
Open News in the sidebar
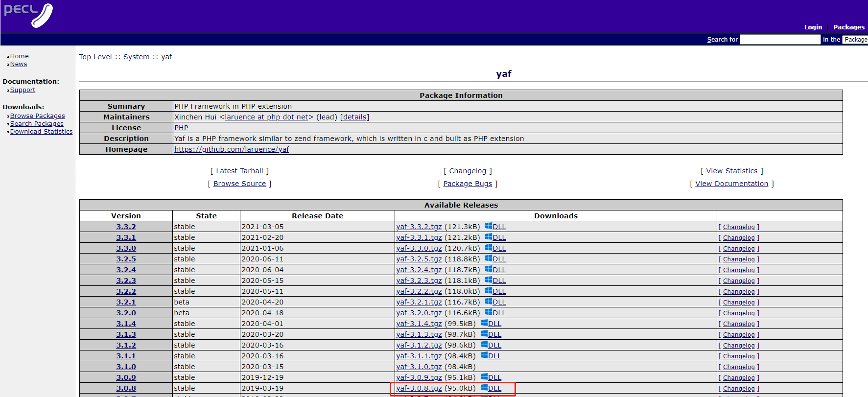coord(19,64)
